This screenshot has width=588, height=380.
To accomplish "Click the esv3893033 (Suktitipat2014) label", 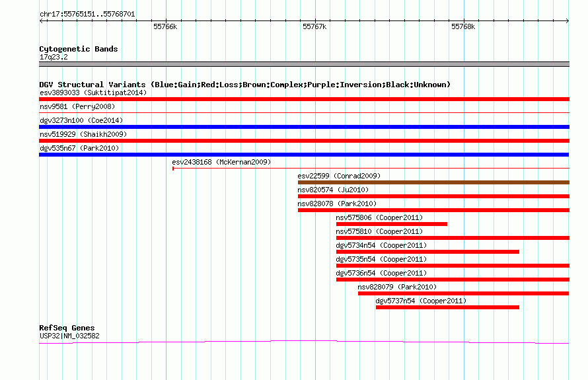I will tap(93, 93).
